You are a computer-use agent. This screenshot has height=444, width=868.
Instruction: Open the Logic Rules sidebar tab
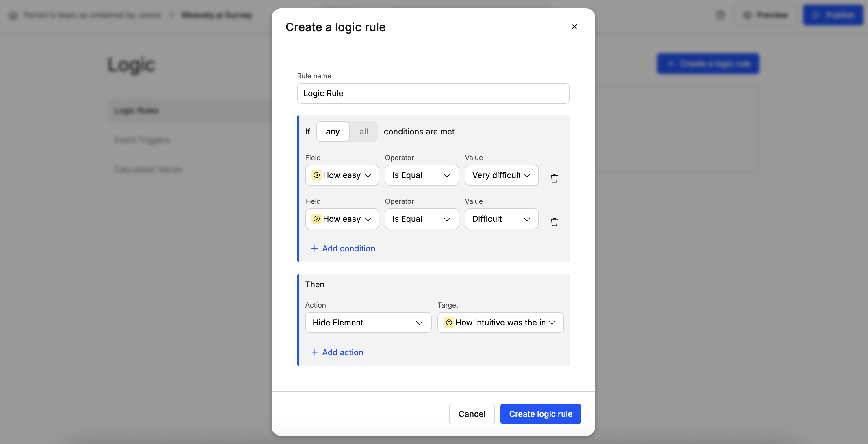[136, 111]
